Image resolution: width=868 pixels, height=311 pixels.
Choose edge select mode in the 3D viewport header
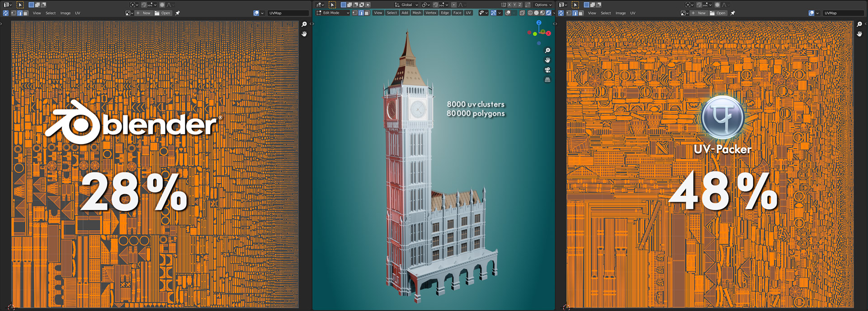click(x=361, y=13)
